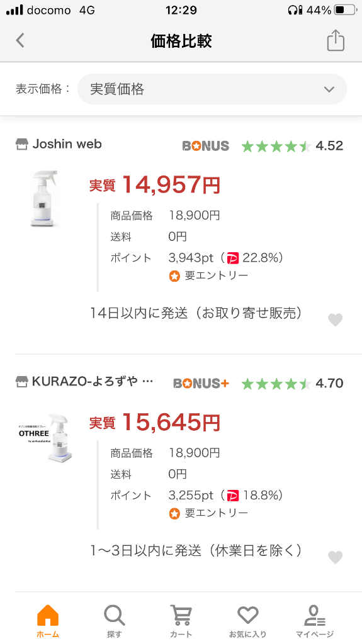Open the cart icon in bottom bar

click(181, 615)
